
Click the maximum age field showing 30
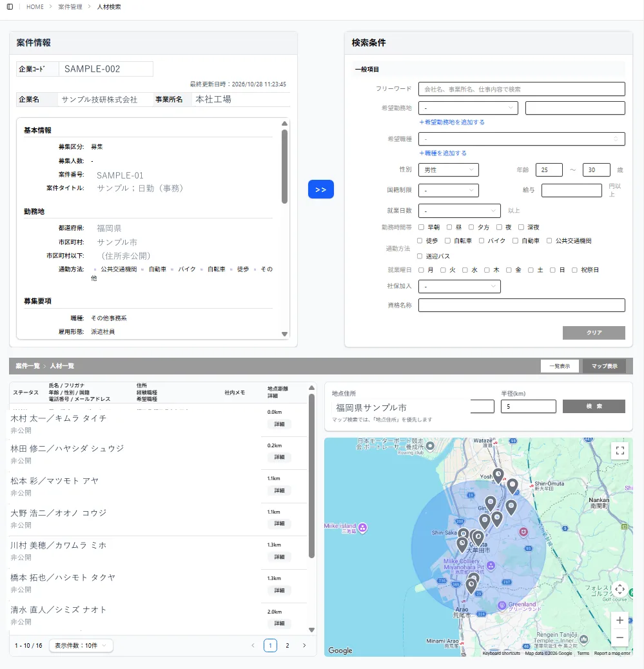(596, 170)
